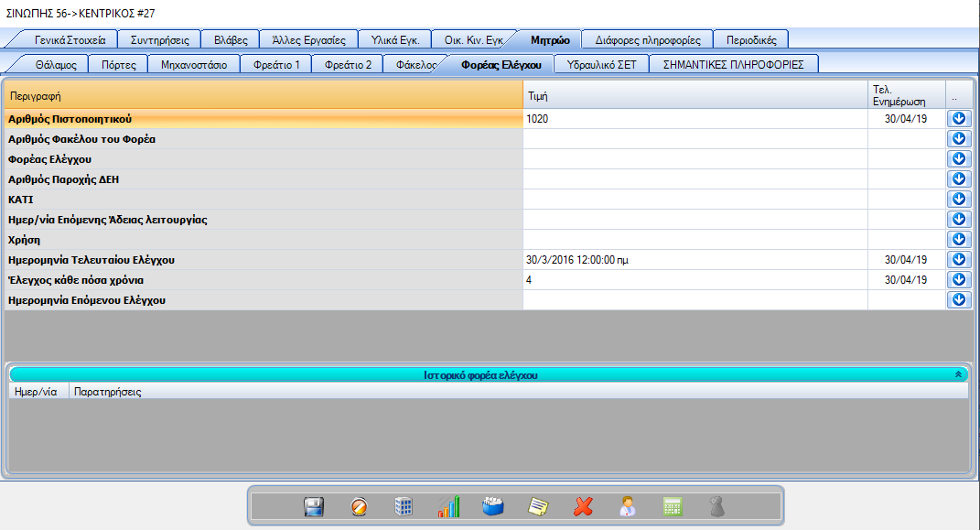
Task: Click the floppy disk save icon
Action: (x=314, y=506)
